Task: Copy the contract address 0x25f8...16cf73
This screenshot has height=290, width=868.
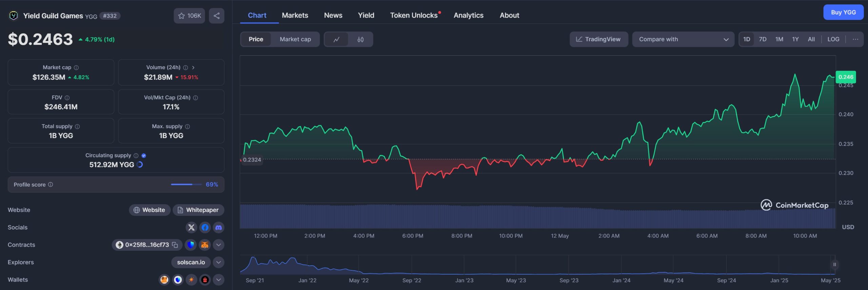Action: 175,245
